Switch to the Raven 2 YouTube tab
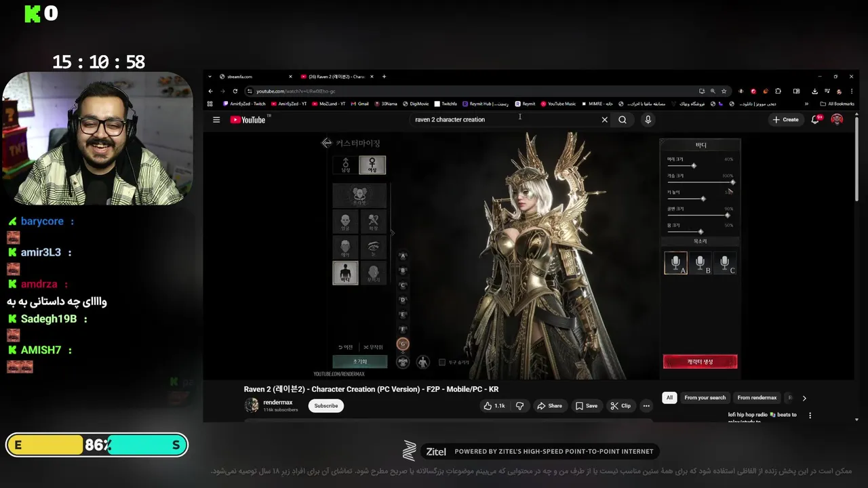Viewport: 868px width, 488px height. pyautogui.click(x=336, y=77)
